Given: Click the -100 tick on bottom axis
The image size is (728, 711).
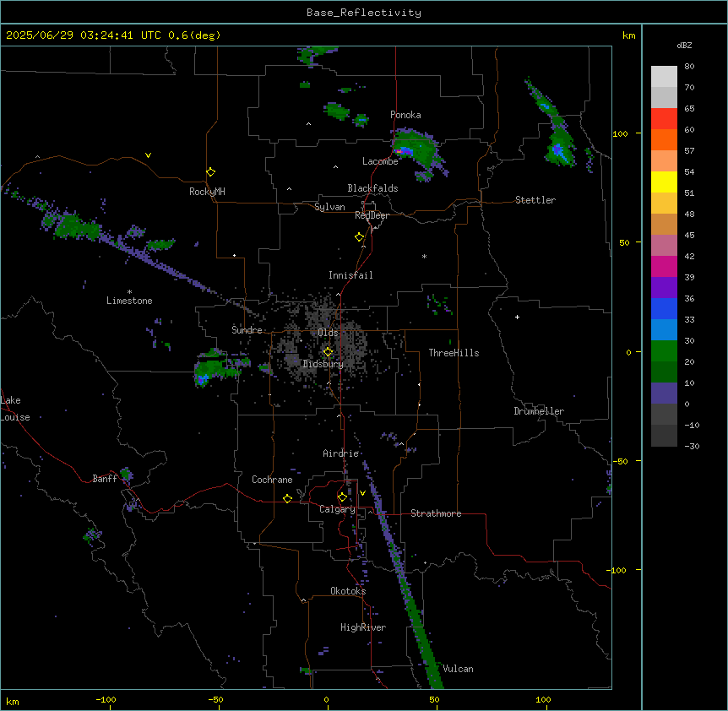Looking at the screenshot, I should coord(106,699).
